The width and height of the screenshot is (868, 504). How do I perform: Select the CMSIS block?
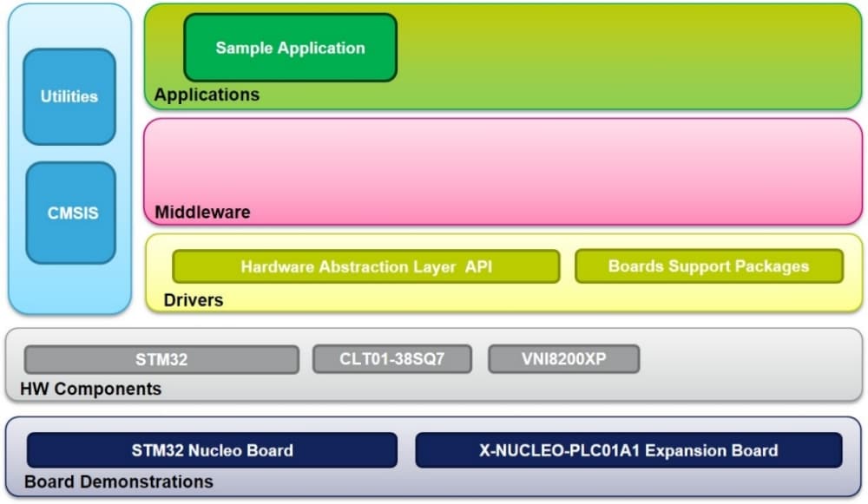click(71, 213)
